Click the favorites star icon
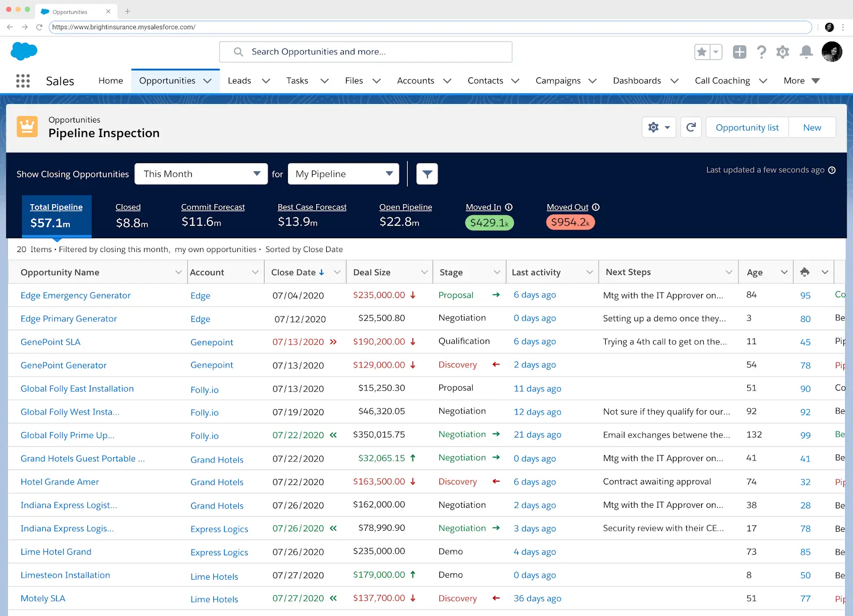853x616 pixels. click(701, 52)
